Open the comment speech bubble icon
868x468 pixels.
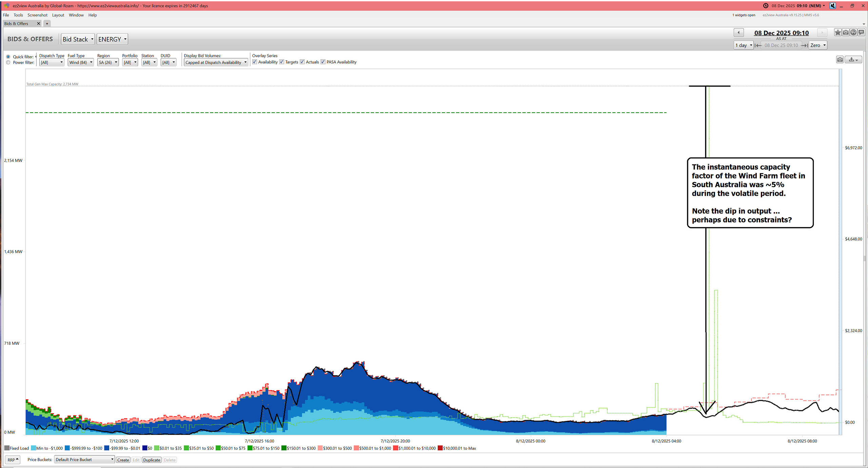click(x=861, y=33)
